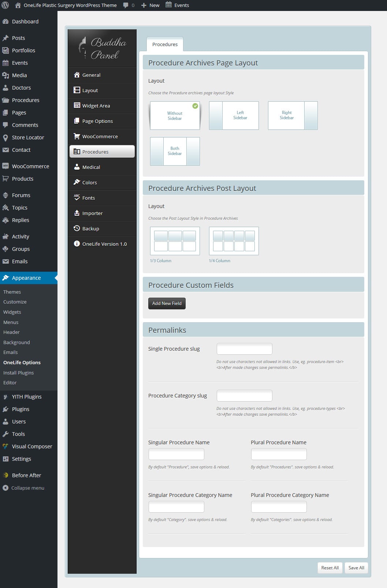Viewport: 387px width, 588px height.
Task: Choose the Right Sidebar layout option
Action: pyautogui.click(x=293, y=116)
